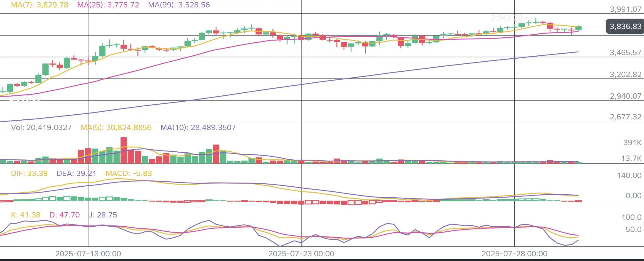Click the tallest red volume bar
Screen dimensions: 644x261
pos(124,150)
